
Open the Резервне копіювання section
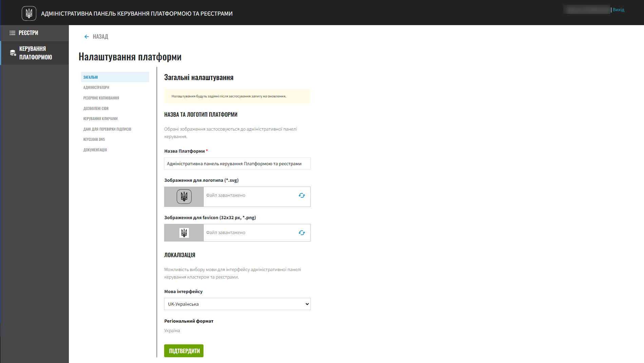pyautogui.click(x=101, y=98)
